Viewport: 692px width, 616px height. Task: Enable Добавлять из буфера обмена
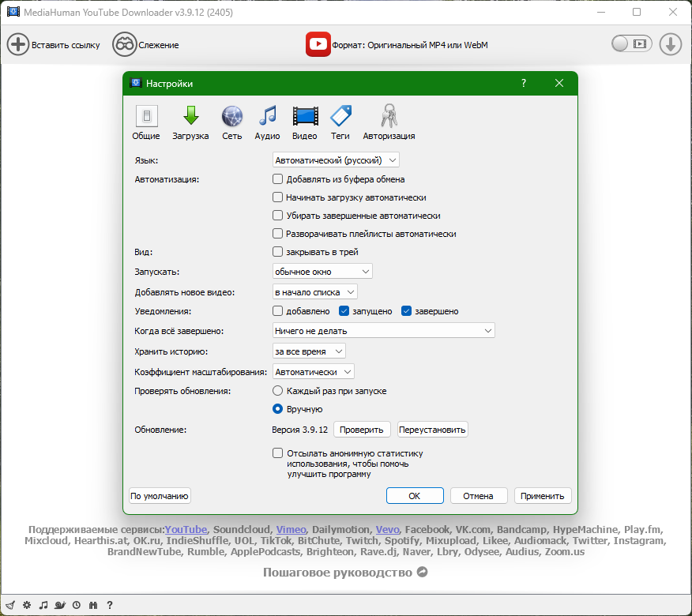coord(277,178)
